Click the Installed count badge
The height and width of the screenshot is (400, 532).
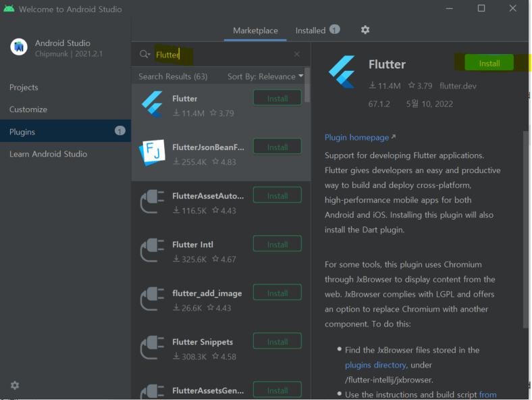click(335, 30)
